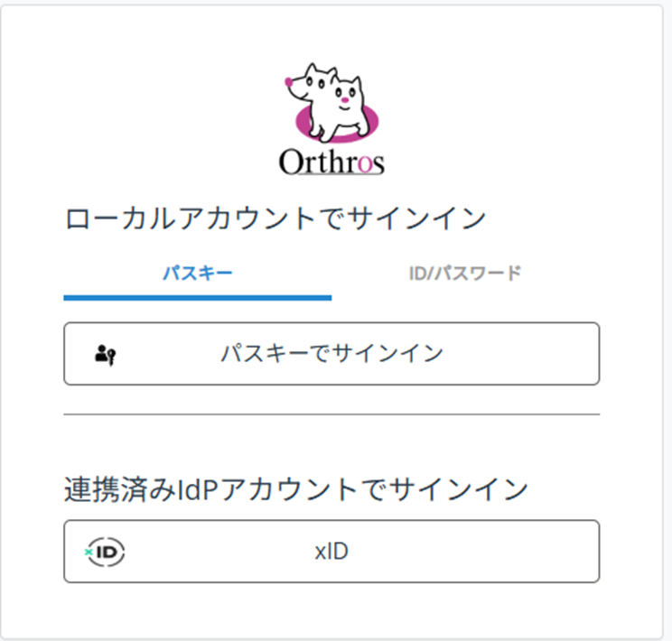This screenshot has width=672, height=641.
Task: Click the pink letter in Orthros wordmark
Action: click(x=364, y=163)
